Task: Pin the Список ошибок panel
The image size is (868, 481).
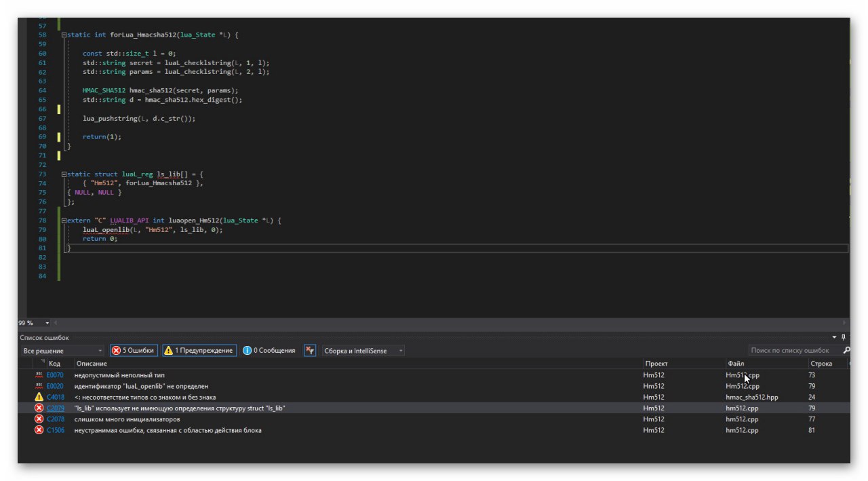Action: coord(844,337)
